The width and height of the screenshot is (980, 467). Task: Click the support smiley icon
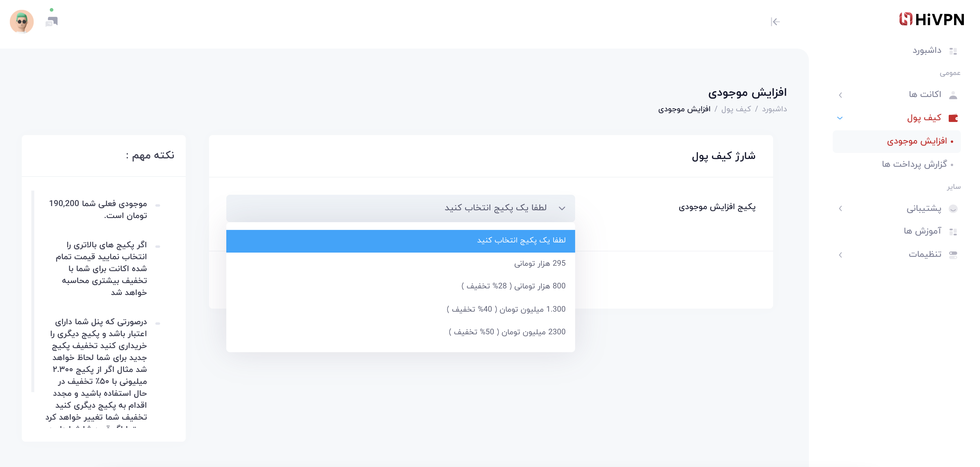(953, 208)
